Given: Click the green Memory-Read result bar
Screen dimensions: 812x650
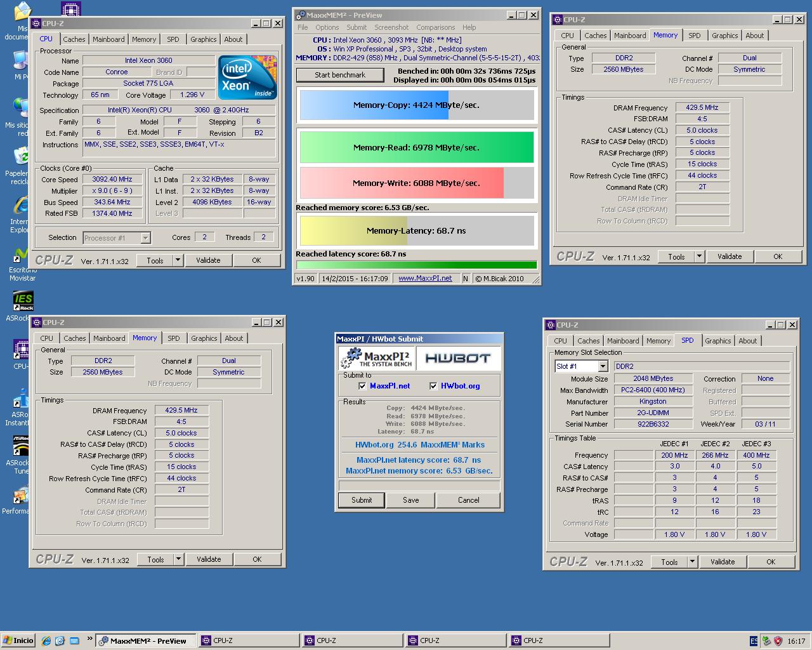Looking at the screenshot, I should (416, 147).
